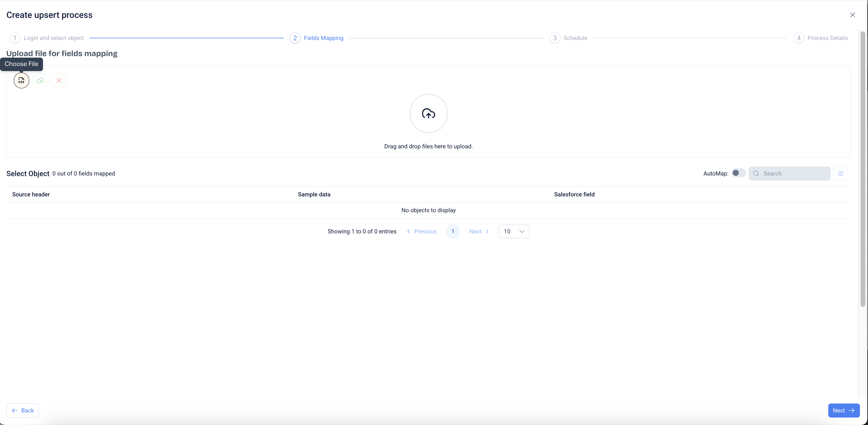Select page 1 in pagination

tap(453, 232)
